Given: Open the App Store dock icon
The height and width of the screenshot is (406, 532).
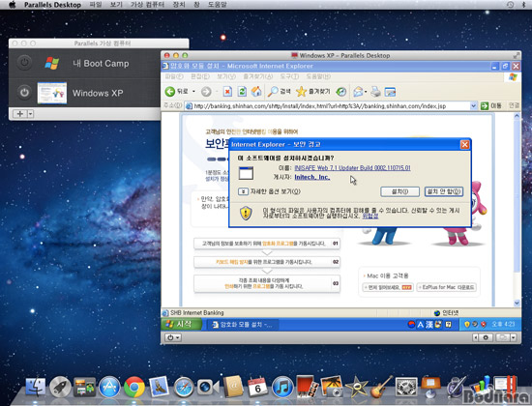Looking at the screenshot, I should click(x=109, y=387).
